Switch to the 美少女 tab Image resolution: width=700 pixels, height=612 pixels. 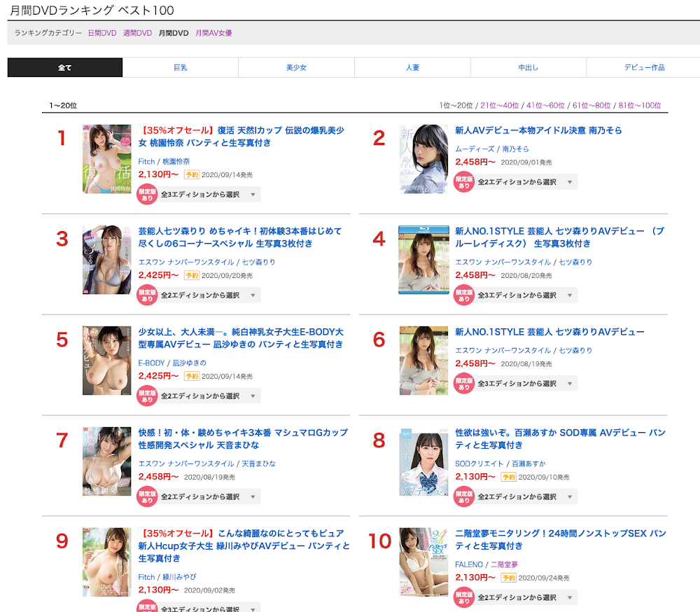coord(296,67)
